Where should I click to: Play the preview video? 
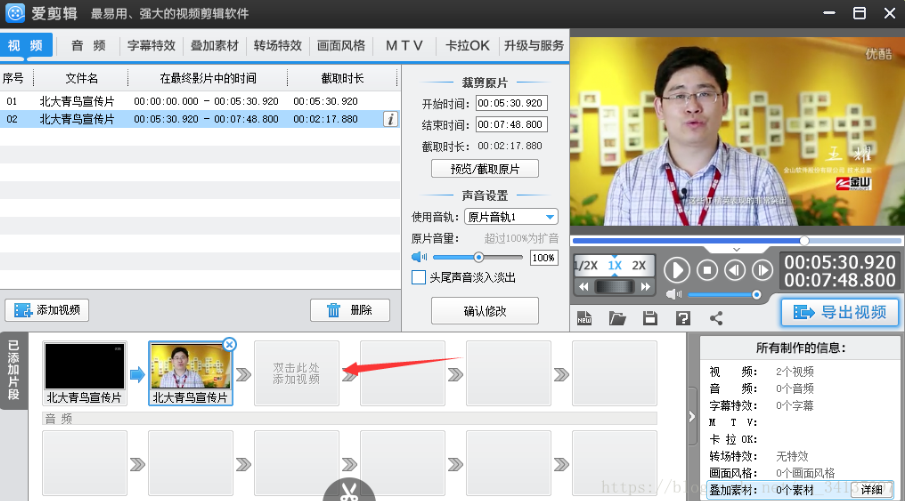(x=676, y=270)
